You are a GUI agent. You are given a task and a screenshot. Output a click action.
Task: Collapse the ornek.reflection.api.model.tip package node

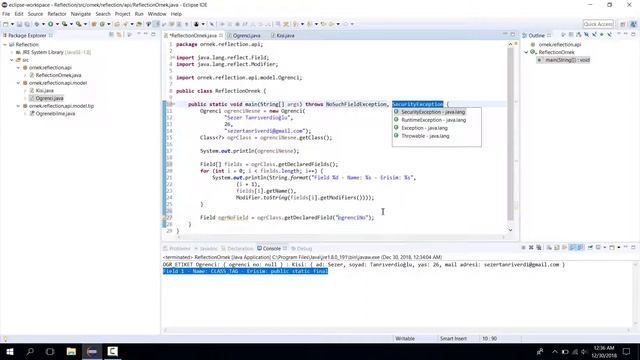point(18,106)
